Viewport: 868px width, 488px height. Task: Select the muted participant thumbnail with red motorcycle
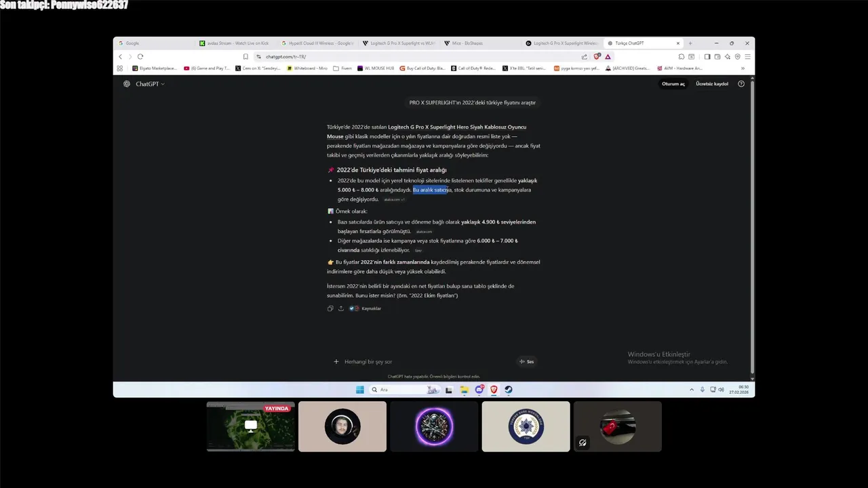(617, 426)
